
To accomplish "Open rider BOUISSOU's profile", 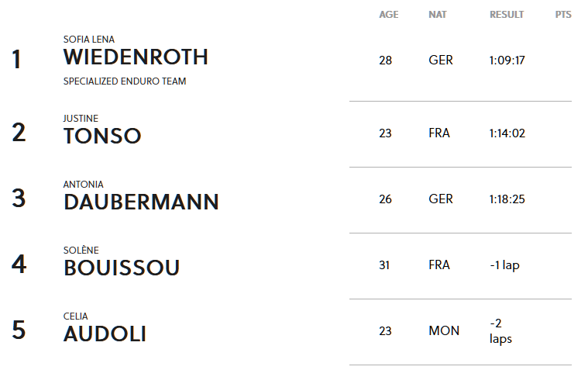I will (x=122, y=268).
